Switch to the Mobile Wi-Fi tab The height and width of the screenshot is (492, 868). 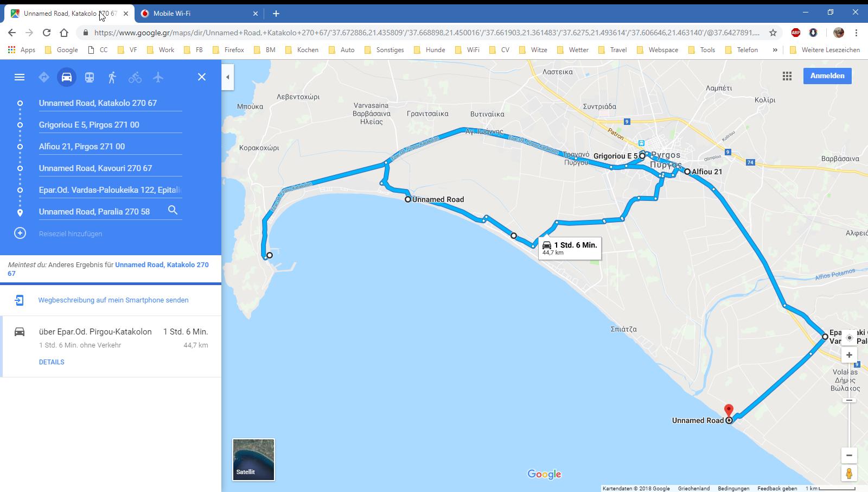pyautogui.click(x=199, y=13)
